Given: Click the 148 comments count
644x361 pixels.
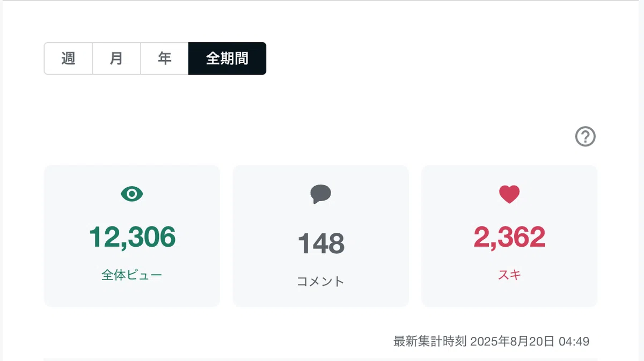Looking at the screenshot, I should pos(321,244).
